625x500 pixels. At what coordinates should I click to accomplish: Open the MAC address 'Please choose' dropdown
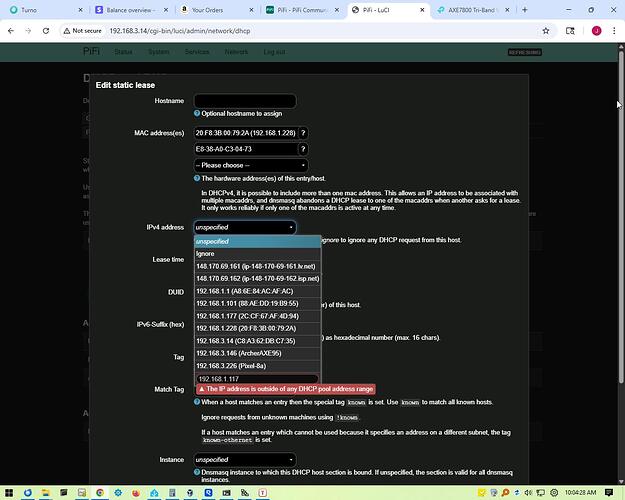[x=250, y=165]
